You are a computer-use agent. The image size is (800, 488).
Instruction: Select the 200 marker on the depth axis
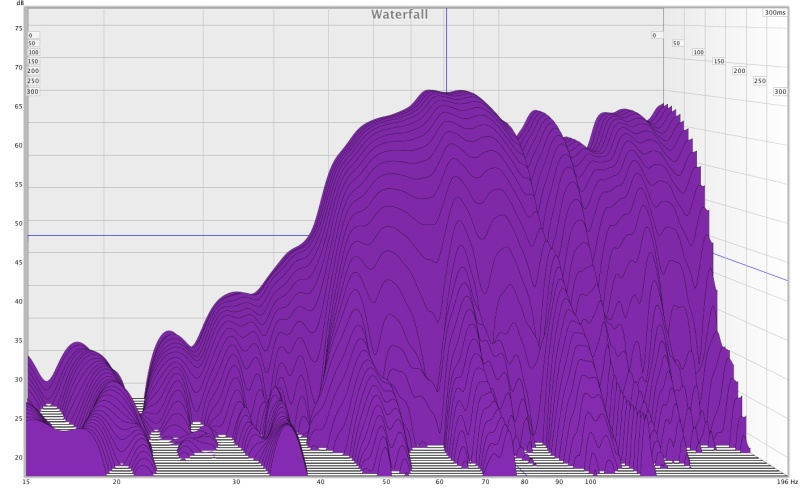[739, 71]
